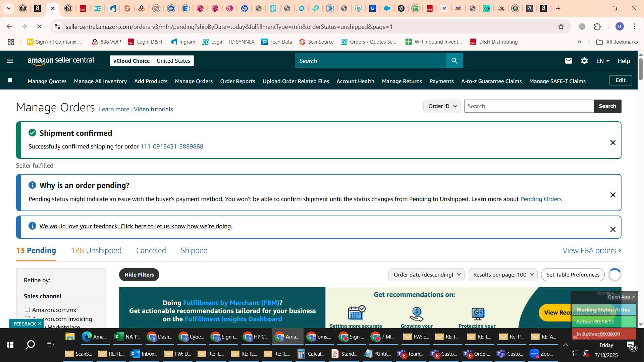Viewport: 644px width, 362px height.
Task: Open the Windows notification center
Action: point(631,346)
